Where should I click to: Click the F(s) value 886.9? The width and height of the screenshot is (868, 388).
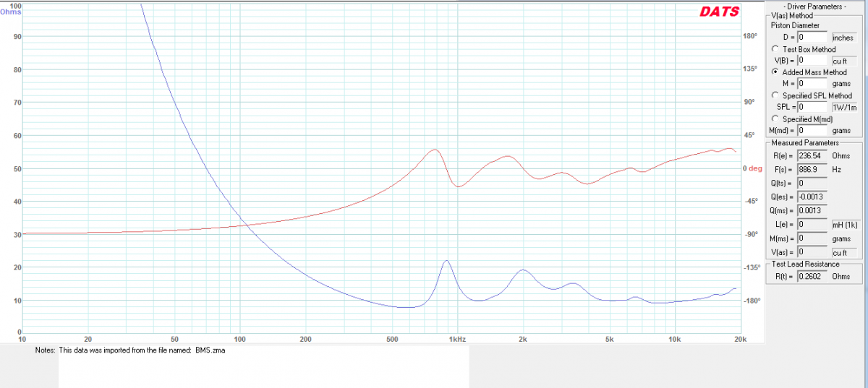pyautogui.click(x=812, y=169)
